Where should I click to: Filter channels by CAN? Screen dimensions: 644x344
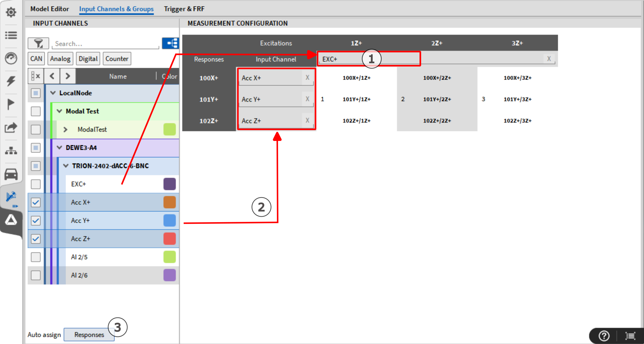click(36, 59)
